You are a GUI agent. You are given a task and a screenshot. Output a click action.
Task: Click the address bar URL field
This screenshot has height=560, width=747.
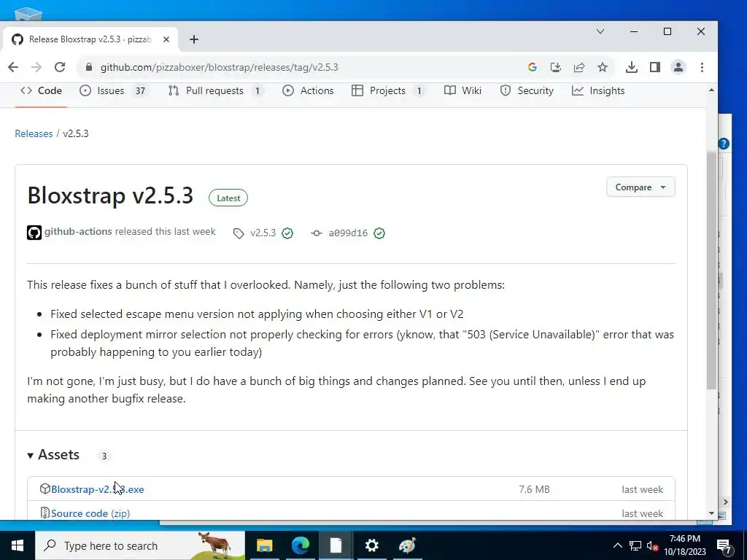(x=219, y=67)
